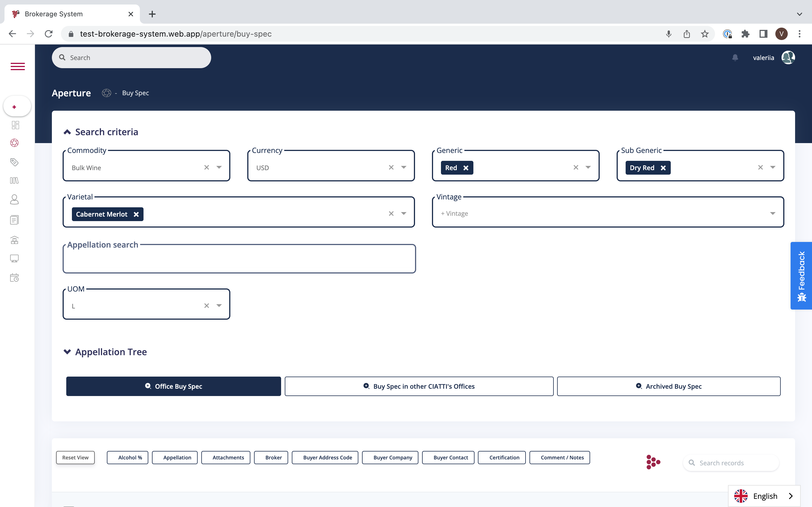
Task: Remove the Cabernet Merlot varietal tag
Action: pyautogui.click(x=136, y=215)
